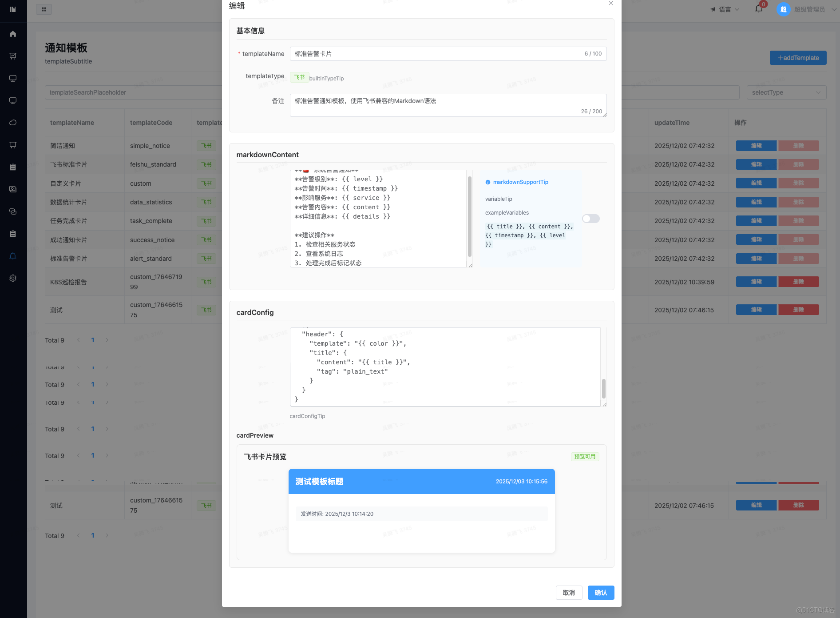Click the 飞书 tag in the 简洁通知 row
This screenshot has width=840, height=618.
[206, 146]
